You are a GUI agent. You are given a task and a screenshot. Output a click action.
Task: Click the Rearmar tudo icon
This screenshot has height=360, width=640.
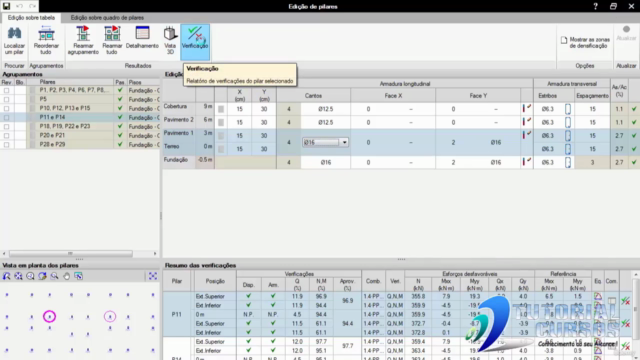click(x=112, y=33)
